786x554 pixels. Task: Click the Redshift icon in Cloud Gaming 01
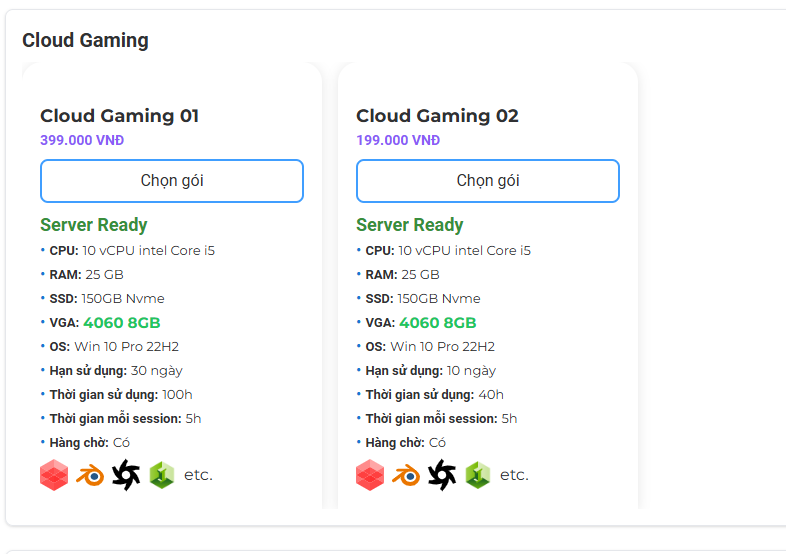coord(54,475)
